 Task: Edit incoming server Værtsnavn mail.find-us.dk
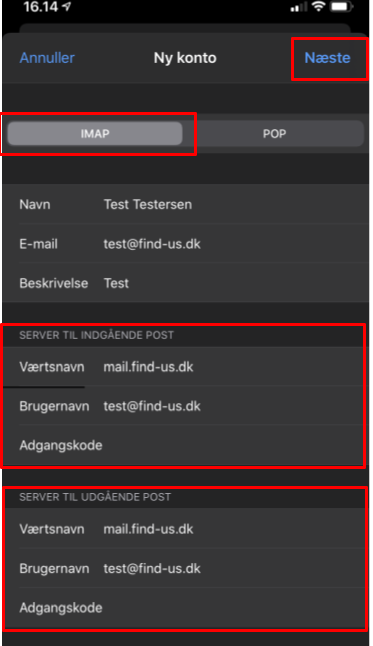pyautogui.click(x=184, y=367)
